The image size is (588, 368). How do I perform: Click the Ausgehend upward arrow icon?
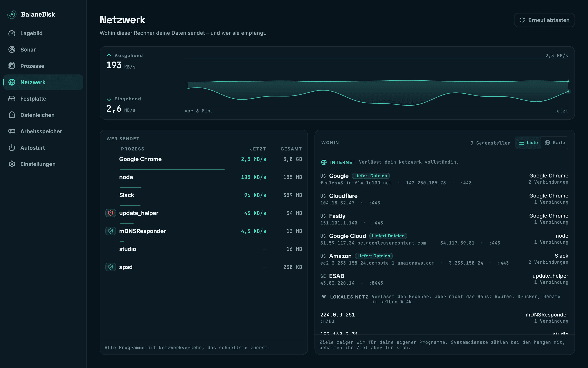pyautogui.click(x=109, y=55)
